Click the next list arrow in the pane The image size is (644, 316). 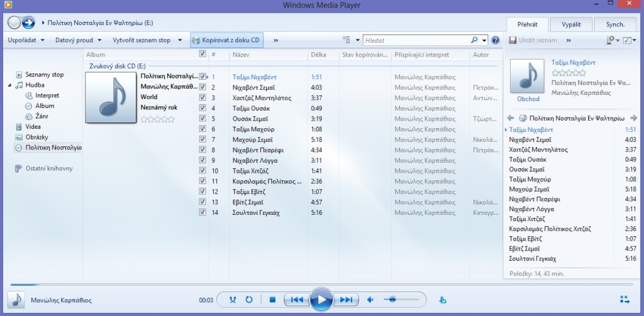coord(633,117)
